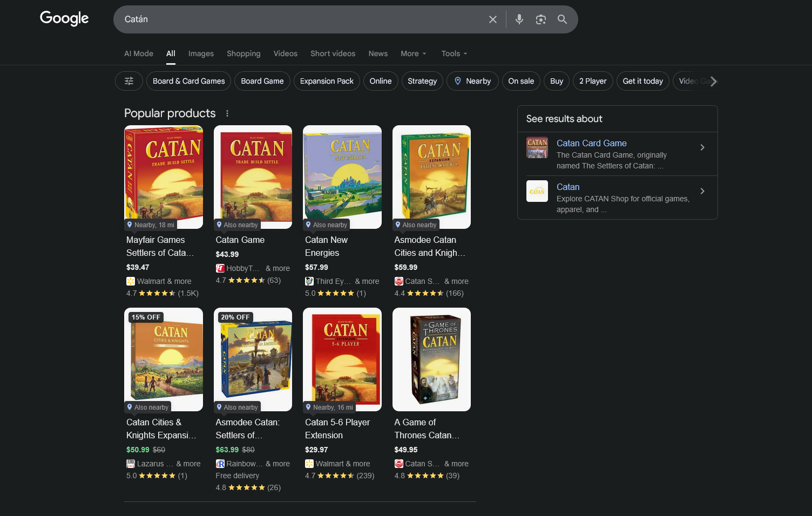Open the Catan Card Game link
Screen dimensions: 812x516
pos(592,143)
